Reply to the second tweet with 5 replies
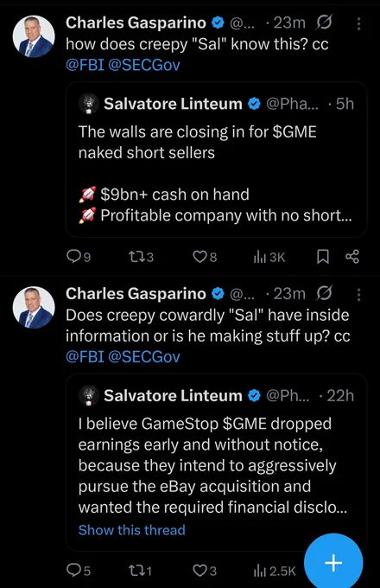The width and height of the screenshot is (380, 588). (x=79, y=571)
